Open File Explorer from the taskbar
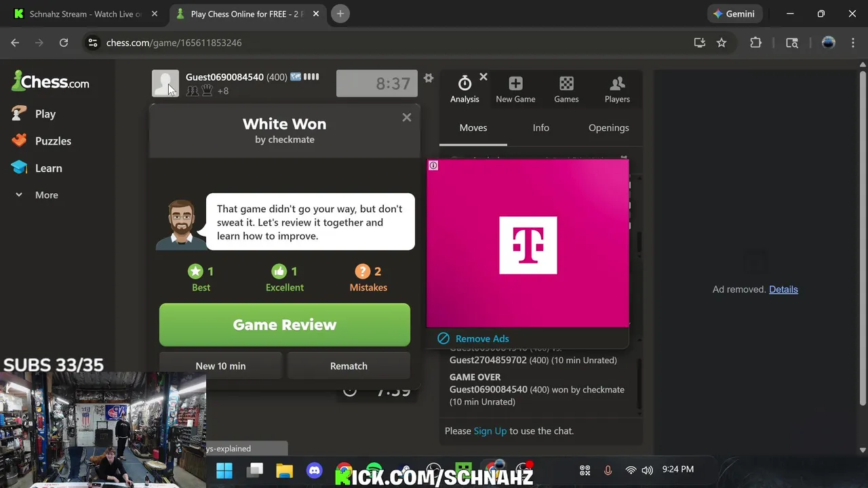Image resolution: width=868 pixels, height=488 pixels. [284, 470]
